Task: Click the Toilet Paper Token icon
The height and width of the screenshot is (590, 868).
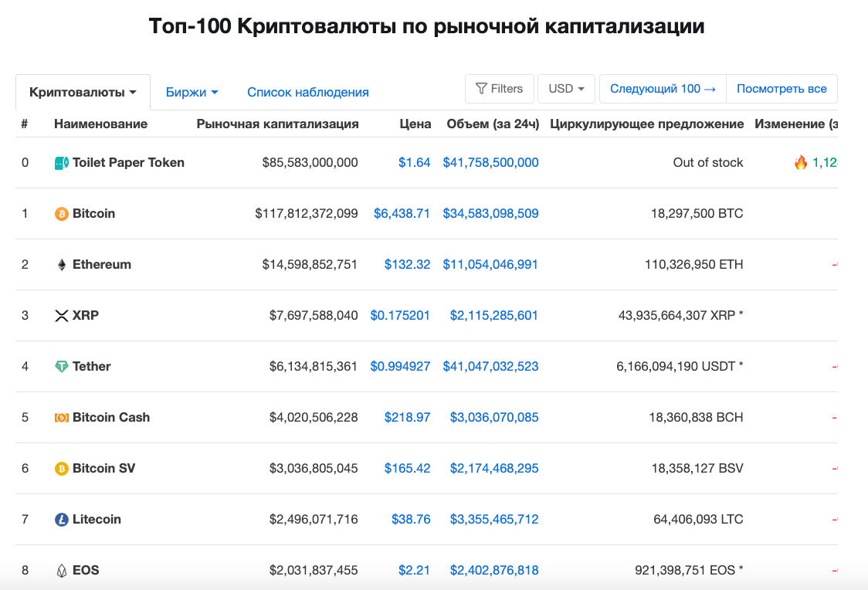Action: click(x=62, y=163)
